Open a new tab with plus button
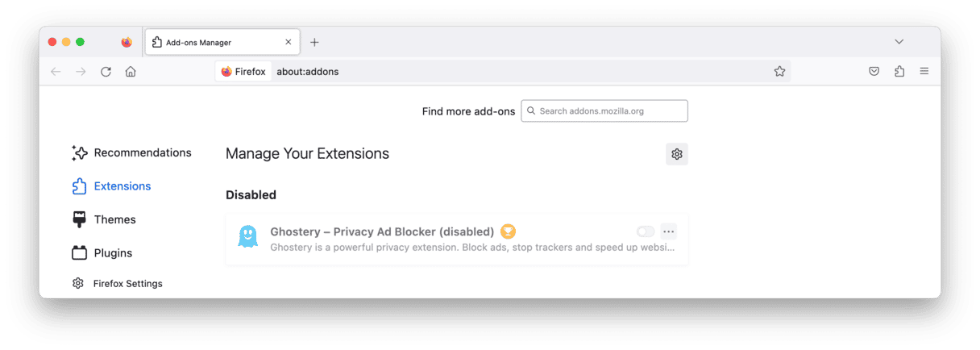Screen dimensions: 980x350 [314, 42]
